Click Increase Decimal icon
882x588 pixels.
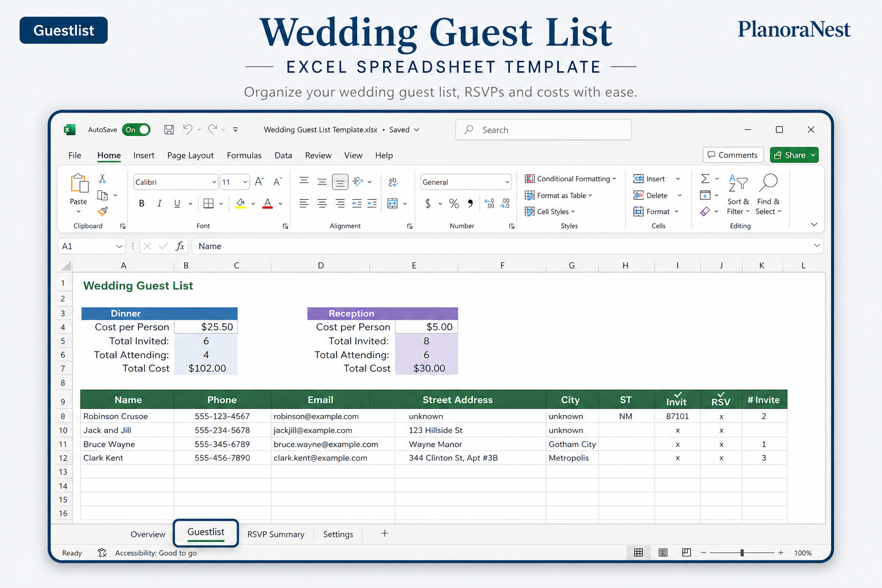[489, 203]
